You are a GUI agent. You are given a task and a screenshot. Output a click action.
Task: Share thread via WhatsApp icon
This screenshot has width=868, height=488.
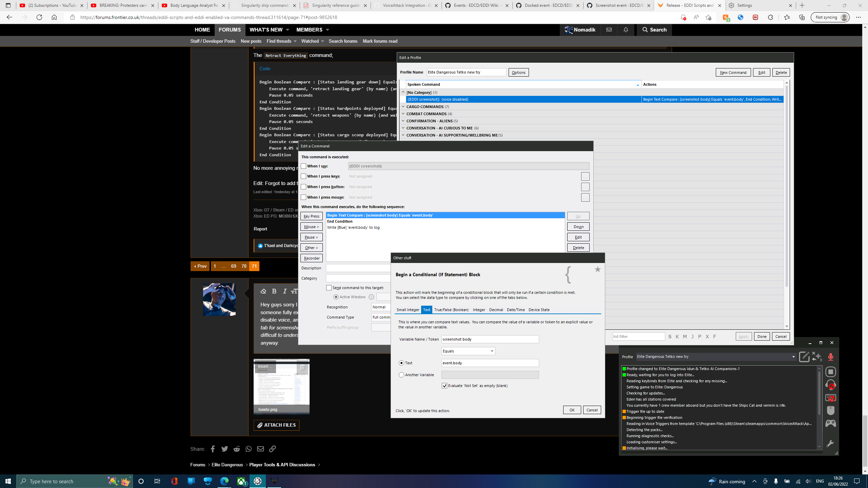pos(249,449)
